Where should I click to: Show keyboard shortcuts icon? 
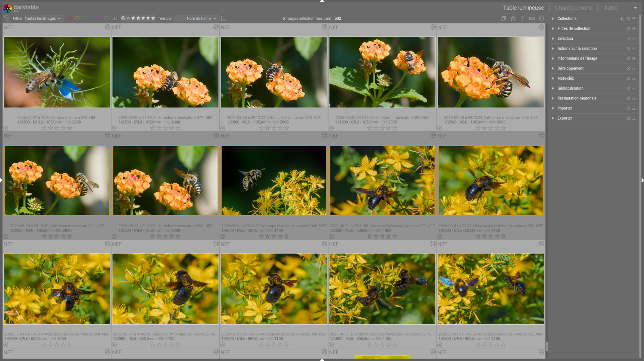(532, 18)
